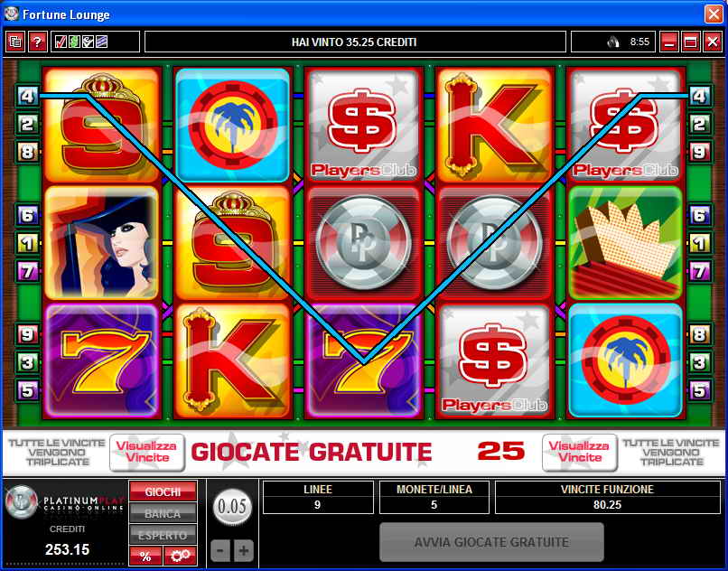Toggle the red checkmark quick option icon

point(61,42)
